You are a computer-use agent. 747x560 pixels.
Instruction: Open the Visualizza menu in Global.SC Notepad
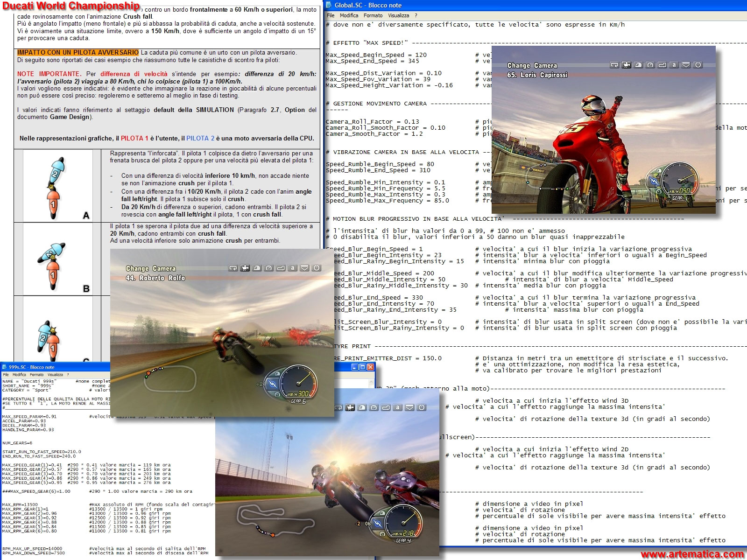[x=398, y=15]
